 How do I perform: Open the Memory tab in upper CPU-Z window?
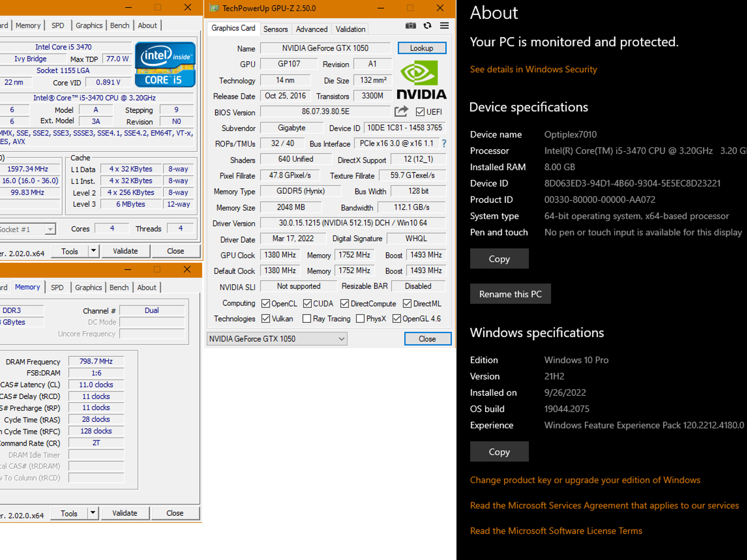pyautogui.click(x=28, y=26)
